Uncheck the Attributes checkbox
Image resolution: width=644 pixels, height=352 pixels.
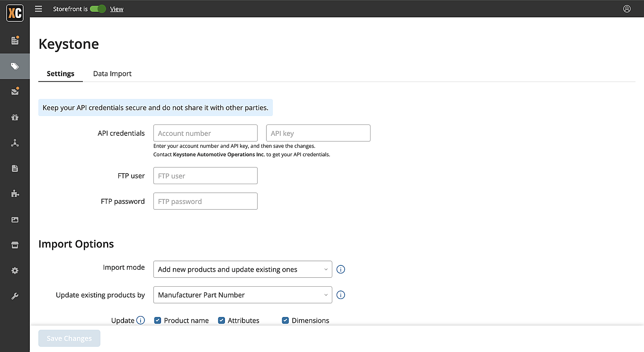pos(221,320)
